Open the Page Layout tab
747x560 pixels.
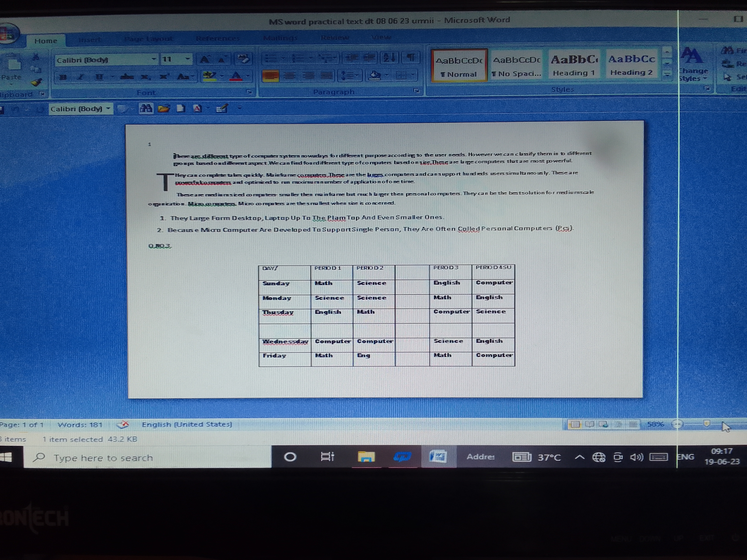click(149, 39)
